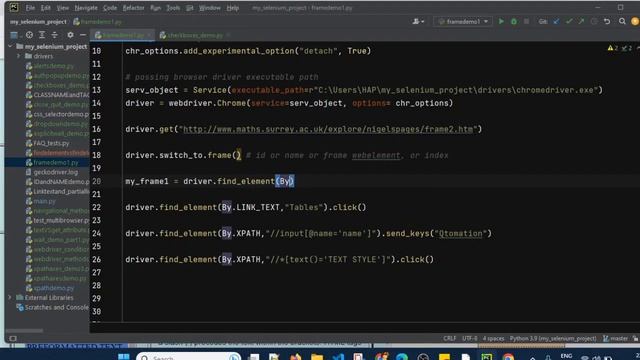
Task: Click the Project panel horizontal scrollbar
Action: coord(24,330)
